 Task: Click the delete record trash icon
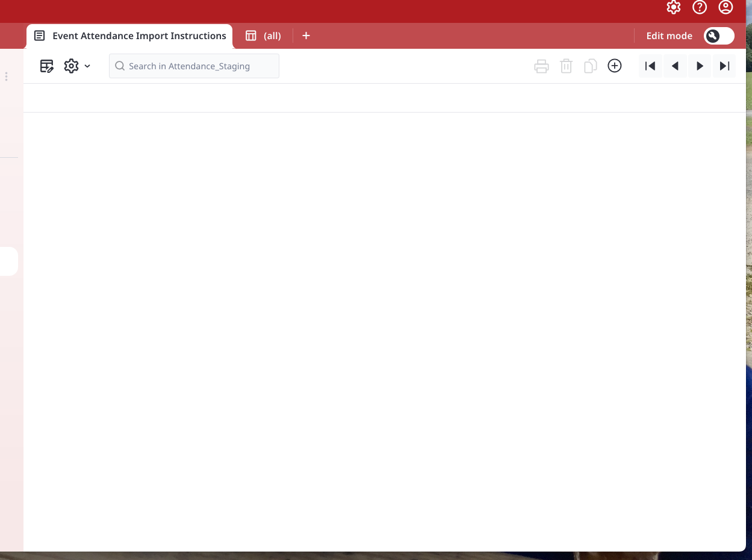(566, 66)
